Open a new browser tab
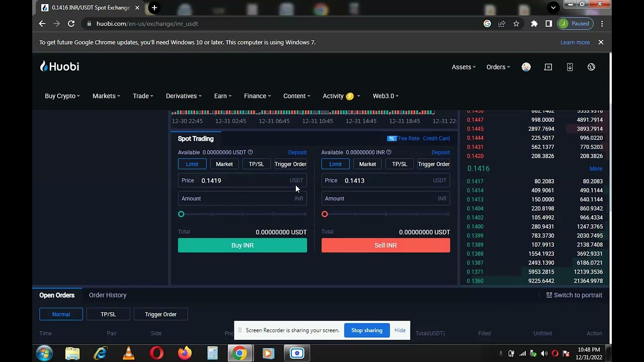Screen dimensions: 644x362 coord(154,8)
